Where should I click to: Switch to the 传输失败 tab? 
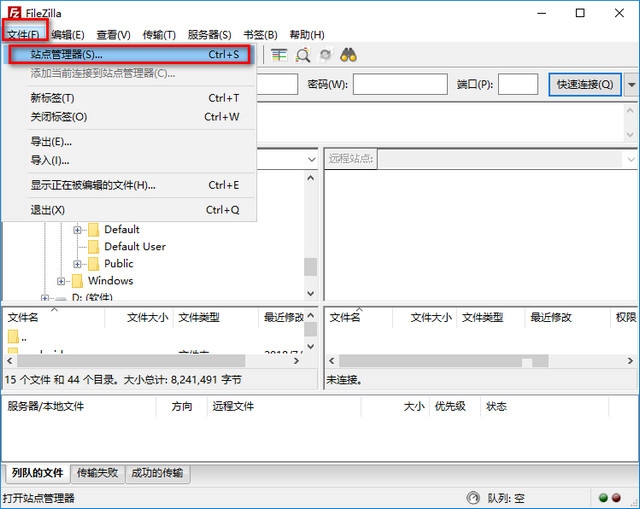pyautogui.click(x=97, y=473)
